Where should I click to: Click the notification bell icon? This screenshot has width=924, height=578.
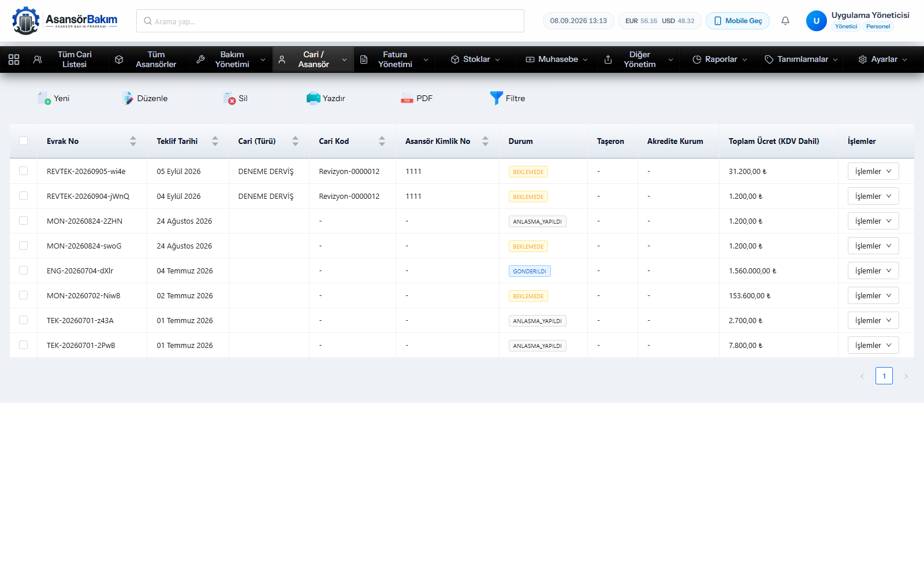785,21
